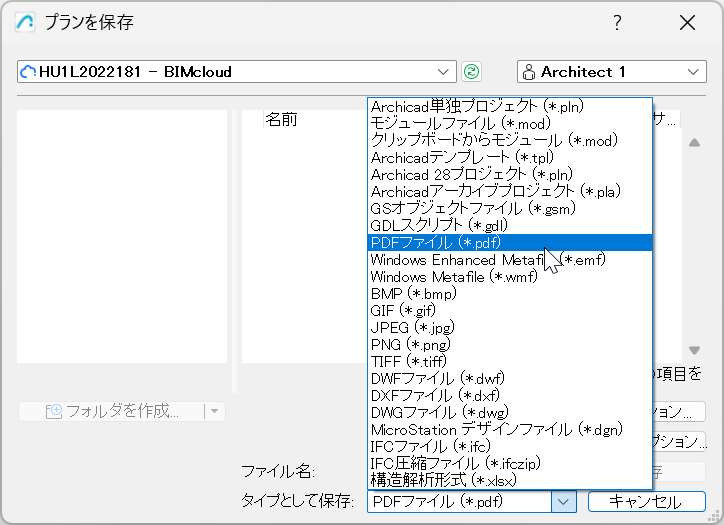Select GDLスクリプト (*.gdl) format
This screenshot has width=724, height=525.
(510, 225)
